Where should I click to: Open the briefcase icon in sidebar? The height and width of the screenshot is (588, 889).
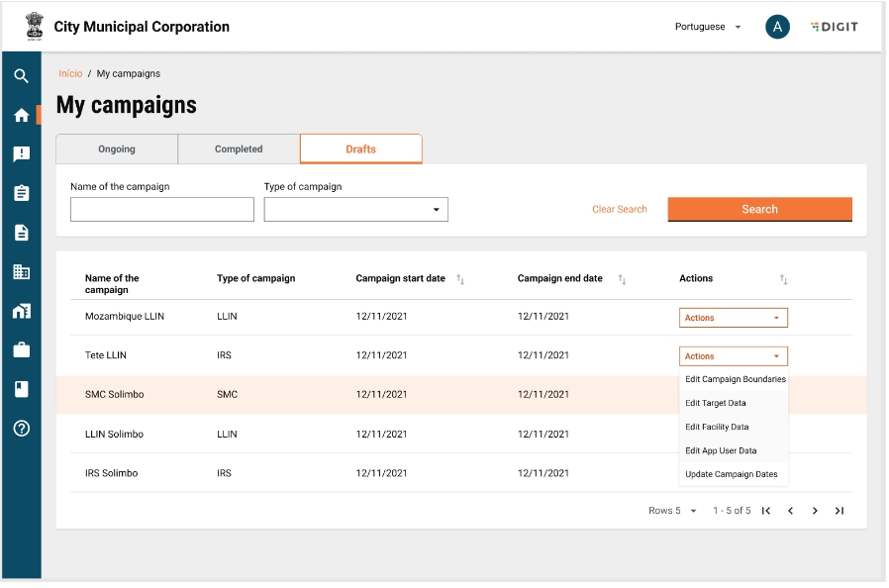point(21,350)
